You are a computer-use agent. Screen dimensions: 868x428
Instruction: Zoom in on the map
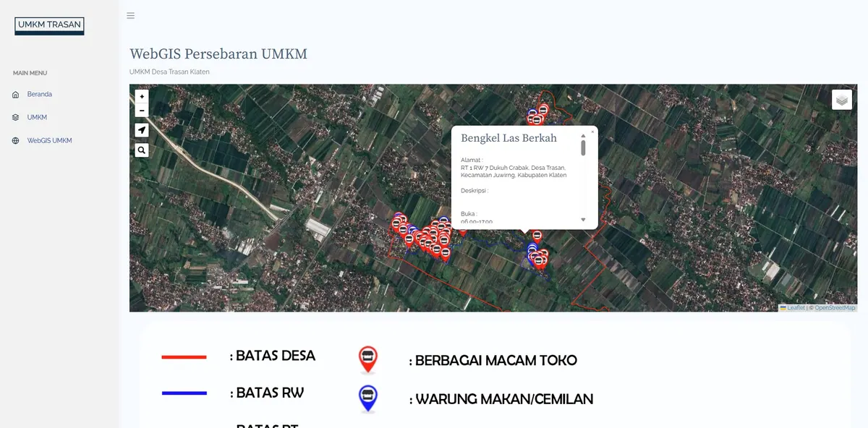tap(142, 96)
